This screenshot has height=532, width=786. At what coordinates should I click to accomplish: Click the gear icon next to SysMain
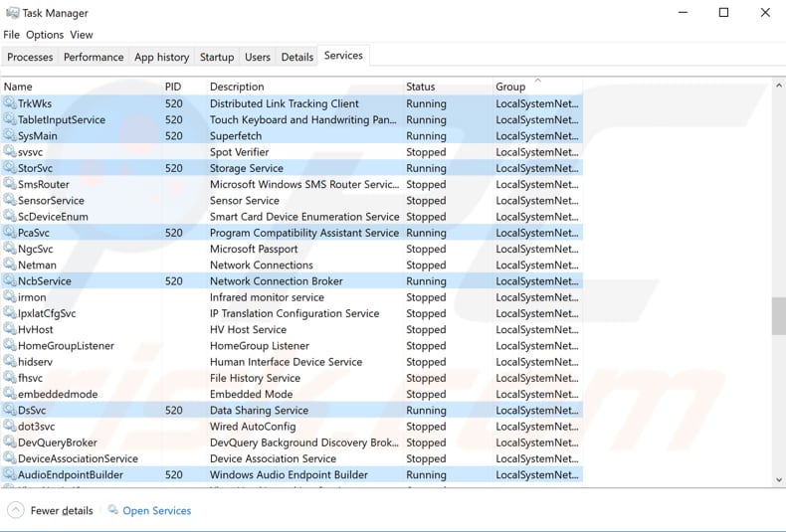click(x=10, y=136)
